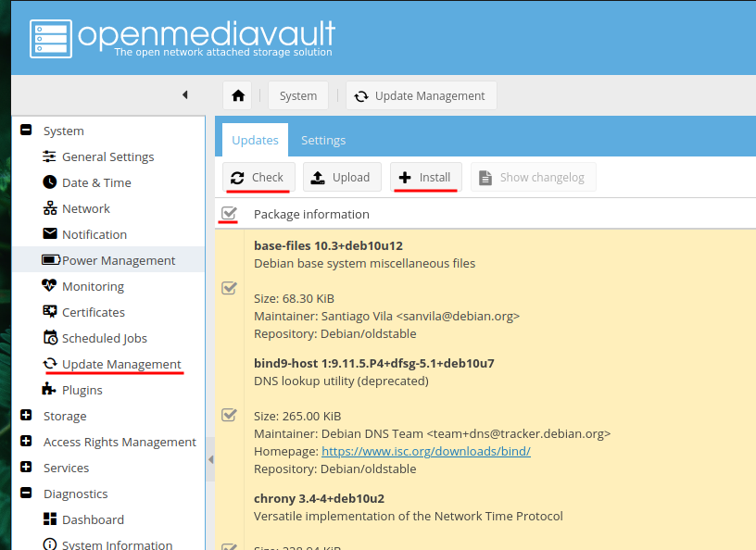Click the Monitoring heartbeat icon
Image resolution: width=756 pixels, height=550 pixels.
point(49,285)
